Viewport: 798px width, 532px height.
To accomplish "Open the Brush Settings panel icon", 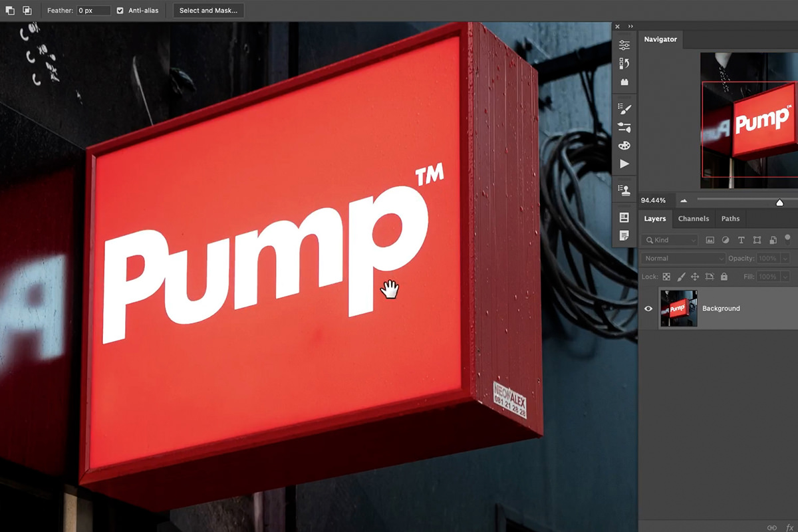I will click(624, 109).
